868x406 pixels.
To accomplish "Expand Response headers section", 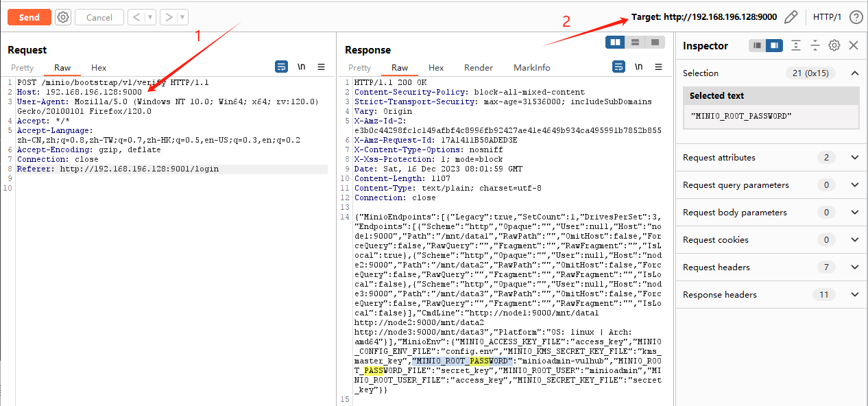I will coord(854,295).
